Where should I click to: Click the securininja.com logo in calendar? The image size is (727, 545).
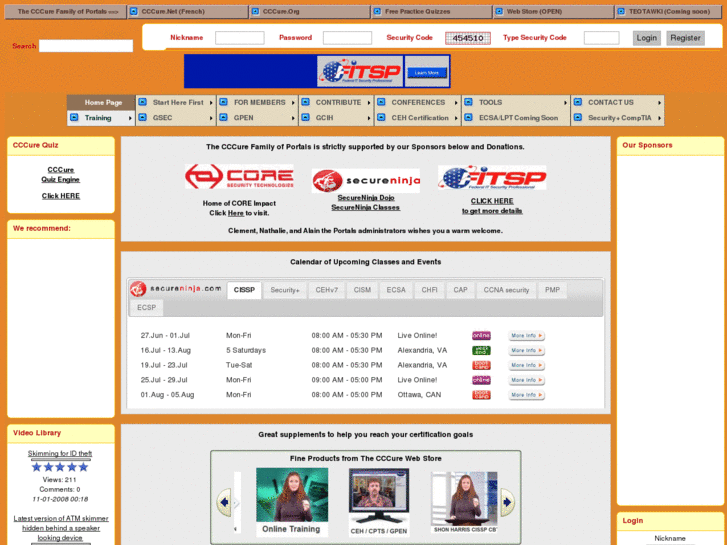(x=176, y=289)
